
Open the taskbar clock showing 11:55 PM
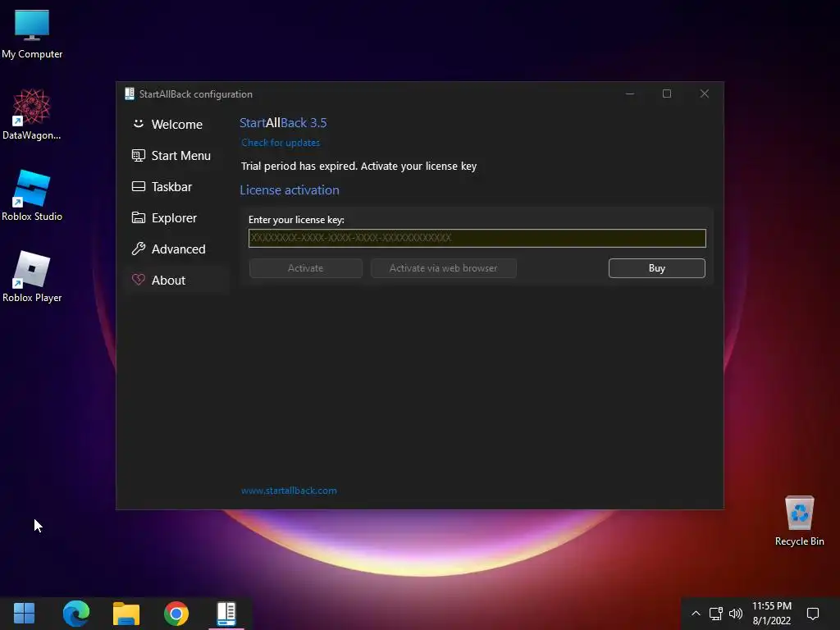click(771, 614)
